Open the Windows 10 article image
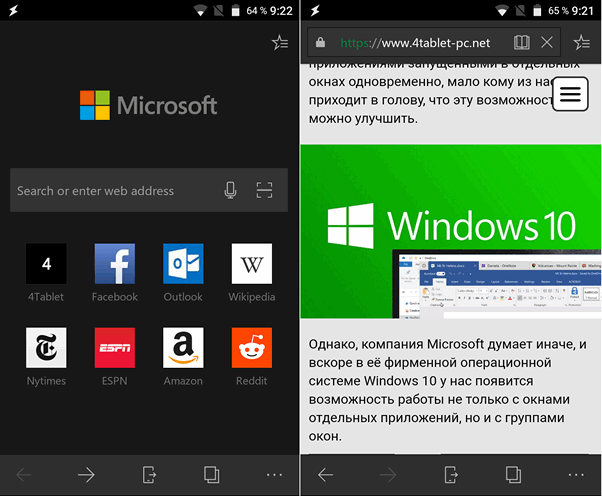Screen dimensions: 602x496 451,231
